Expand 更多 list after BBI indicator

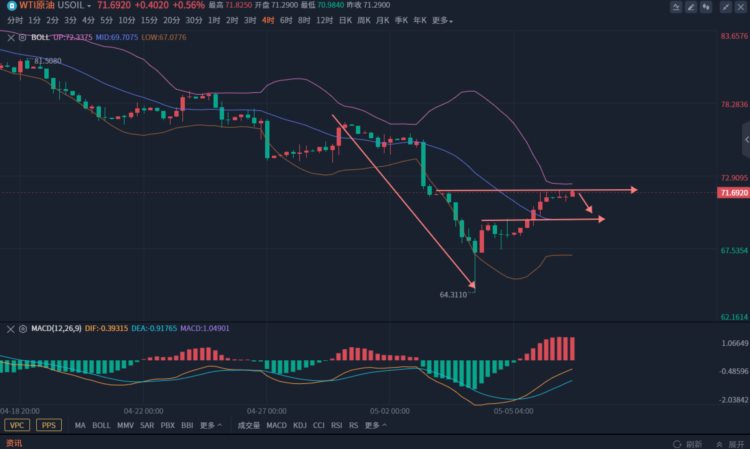point(211,425)
